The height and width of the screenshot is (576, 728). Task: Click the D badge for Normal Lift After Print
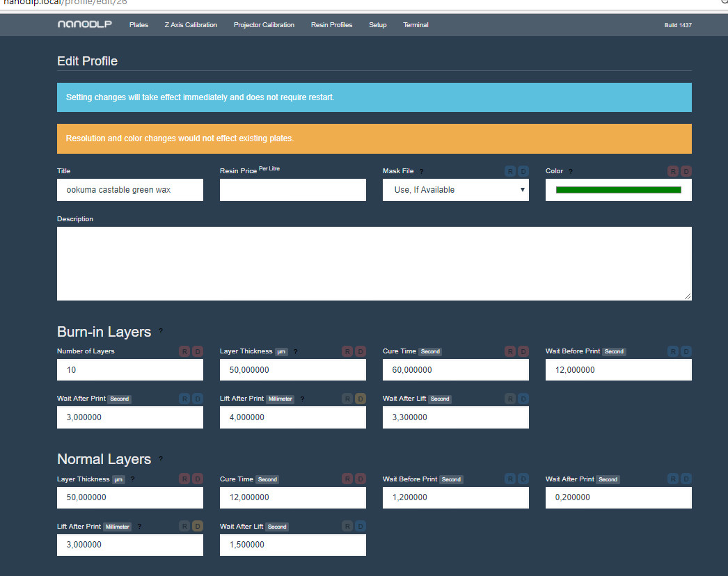coord(198,526)
